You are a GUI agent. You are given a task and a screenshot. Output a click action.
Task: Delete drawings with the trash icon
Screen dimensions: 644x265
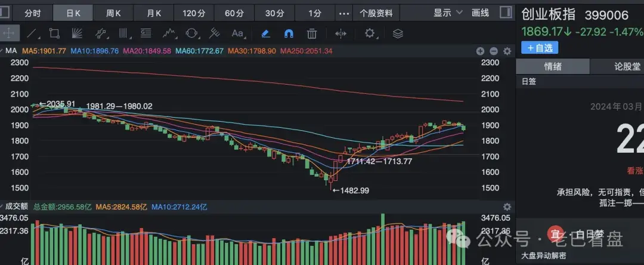tap(311, 33)
